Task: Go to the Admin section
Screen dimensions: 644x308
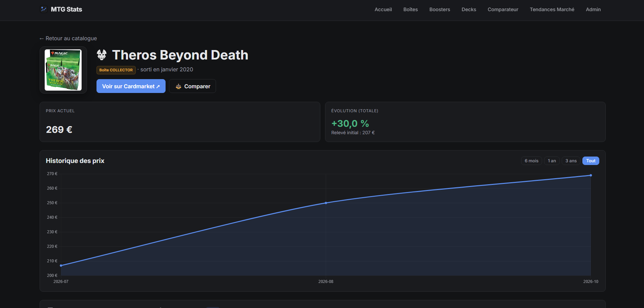Action: coord(593,9)
